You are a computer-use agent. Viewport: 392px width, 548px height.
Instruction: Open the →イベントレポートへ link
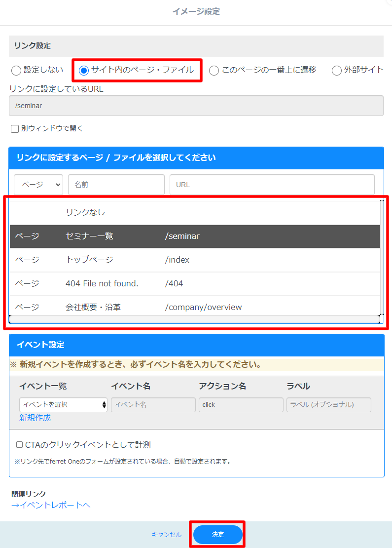tap(51, 505)
